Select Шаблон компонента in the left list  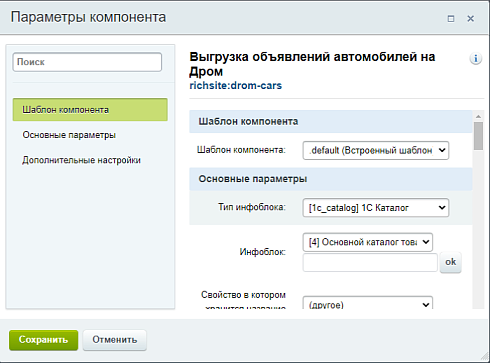pyautogui.click(x=90, y=110)
